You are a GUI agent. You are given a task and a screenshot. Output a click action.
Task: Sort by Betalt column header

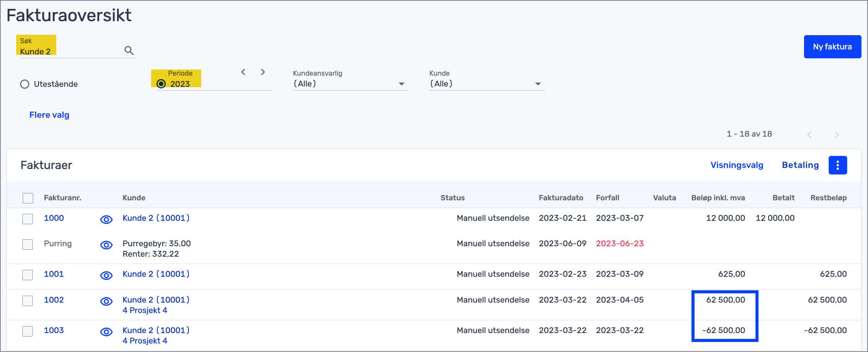click(784, 198)
